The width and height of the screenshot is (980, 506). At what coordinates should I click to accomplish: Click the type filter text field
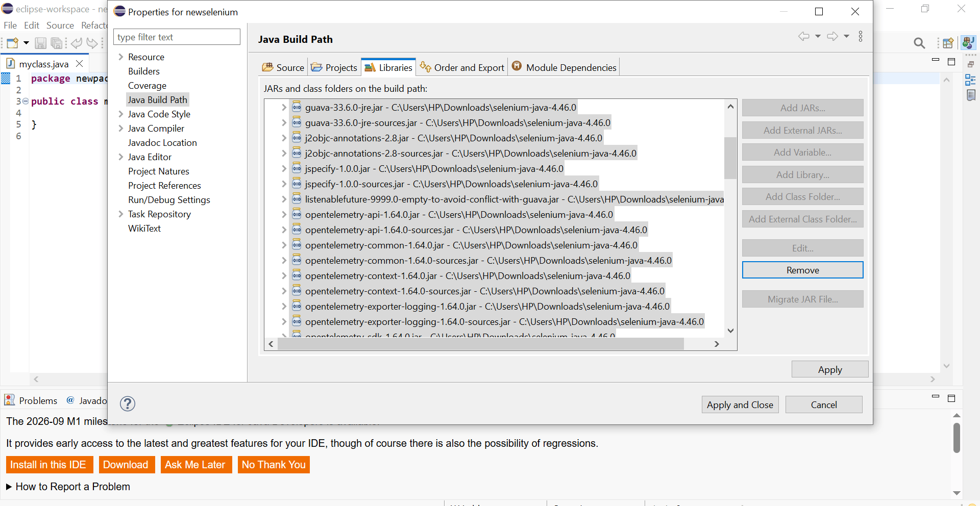[177, 37]
